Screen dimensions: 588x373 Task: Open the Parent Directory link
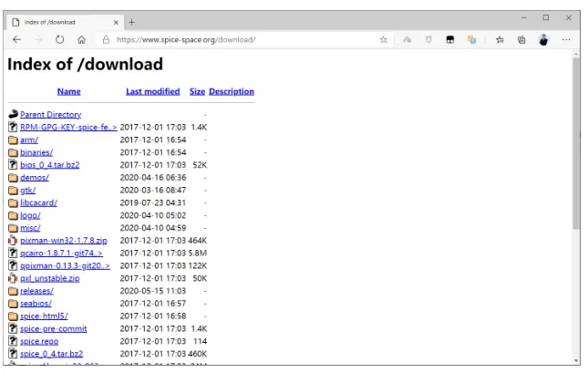click(x=51, y=114)
